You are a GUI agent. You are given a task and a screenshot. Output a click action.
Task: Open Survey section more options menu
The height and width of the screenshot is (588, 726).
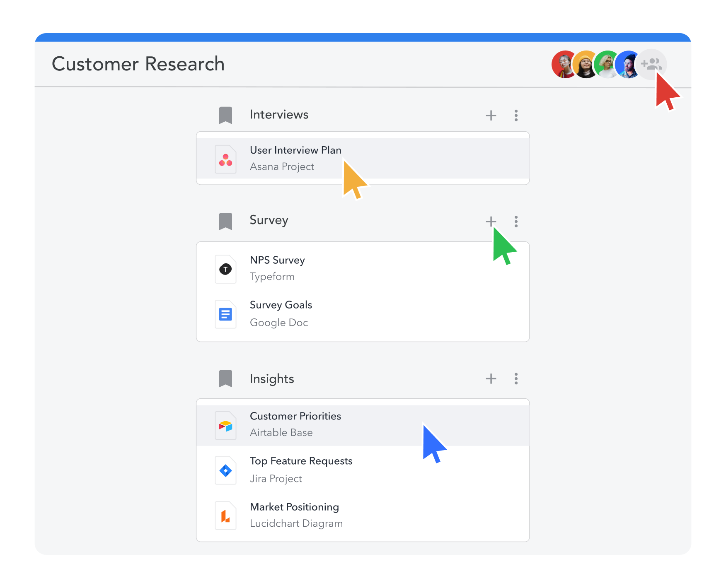click(x=516, y=221)
